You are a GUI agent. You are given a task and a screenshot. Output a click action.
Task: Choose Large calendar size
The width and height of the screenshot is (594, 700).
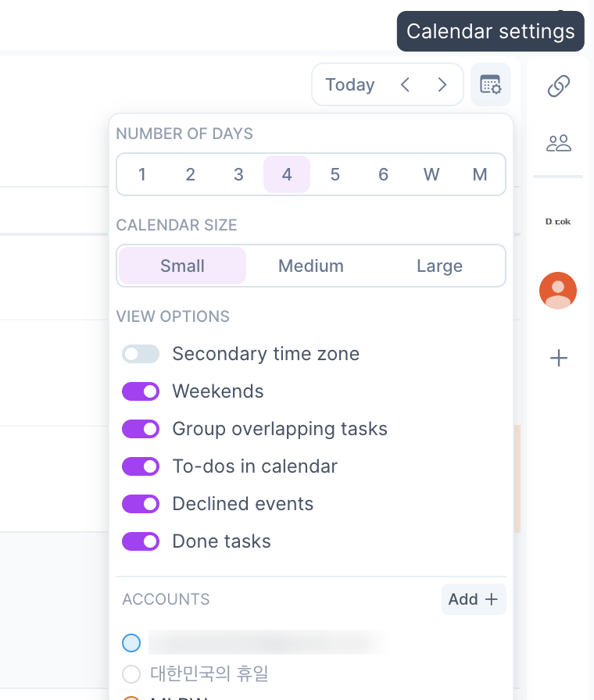point(439,266)
